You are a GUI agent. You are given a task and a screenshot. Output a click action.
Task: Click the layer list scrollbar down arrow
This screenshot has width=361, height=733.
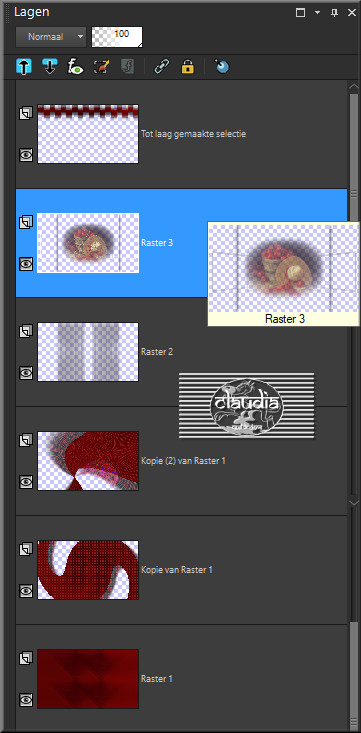click(354, 502)
